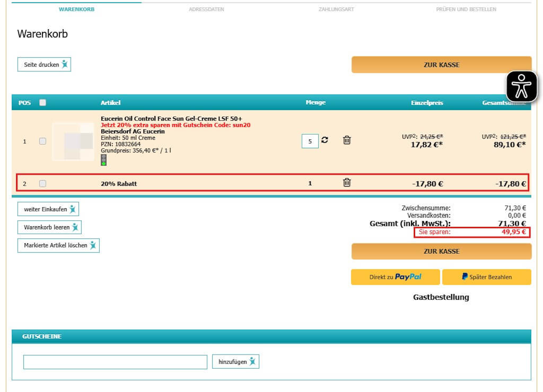Go to Prüfen und Bestellen step

(x=466, y=9)
